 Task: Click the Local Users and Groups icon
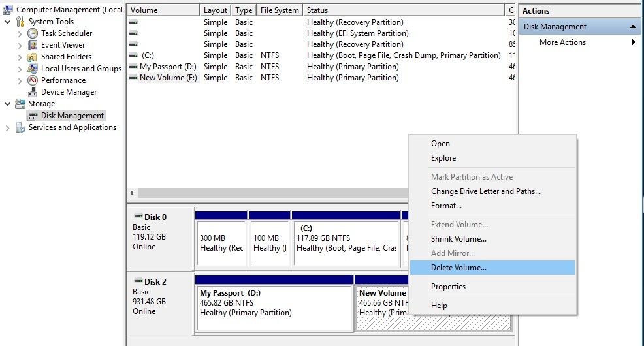point(33,69)
